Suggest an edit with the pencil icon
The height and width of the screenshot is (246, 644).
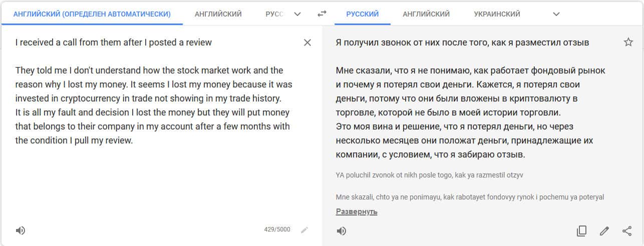(x=604, y=230)
